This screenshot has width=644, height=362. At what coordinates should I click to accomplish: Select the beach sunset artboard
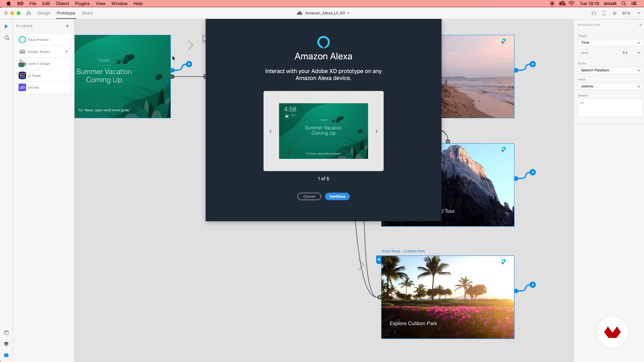(x=478, y=76)
